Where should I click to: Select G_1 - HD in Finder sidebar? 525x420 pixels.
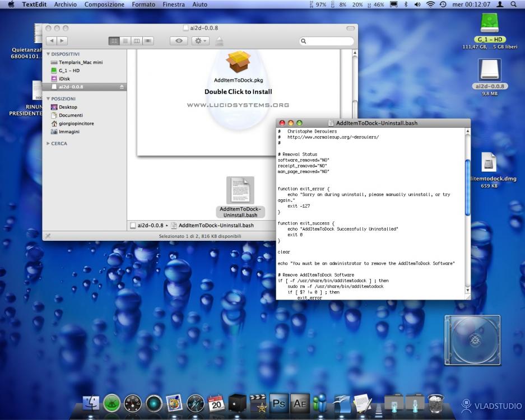[69, 71]
